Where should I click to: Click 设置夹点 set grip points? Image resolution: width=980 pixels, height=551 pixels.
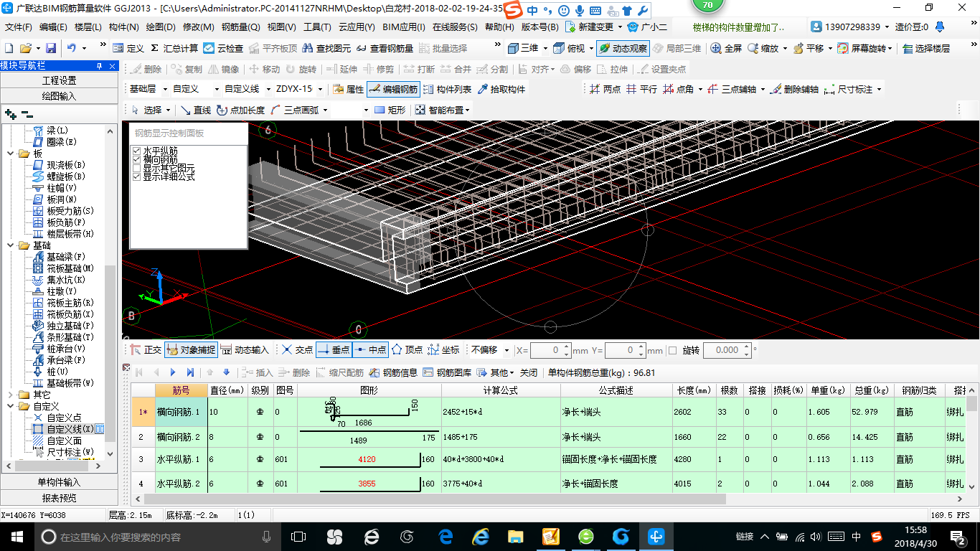pyautogui.click(x=661, y=69)
